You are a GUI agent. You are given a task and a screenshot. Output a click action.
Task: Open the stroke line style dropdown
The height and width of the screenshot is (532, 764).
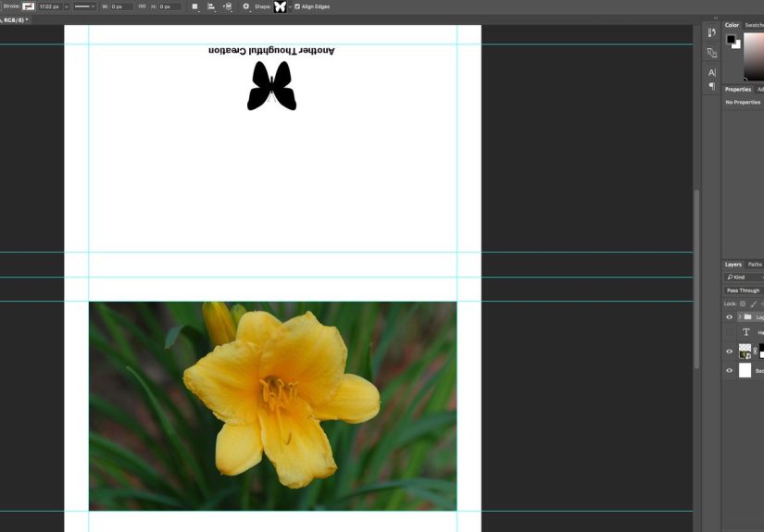[85, 6]
